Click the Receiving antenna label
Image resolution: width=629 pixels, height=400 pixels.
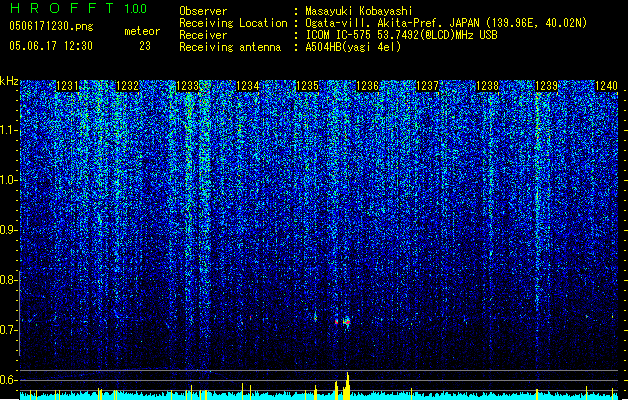230,47
